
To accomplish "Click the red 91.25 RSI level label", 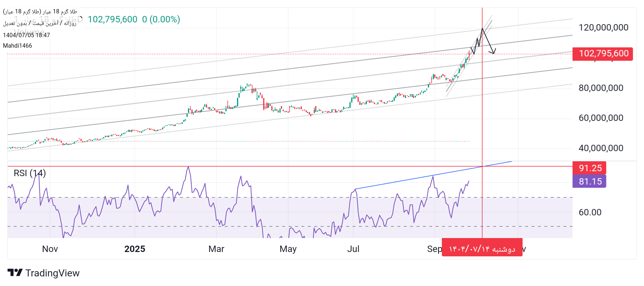I will [x=589, y=168].
